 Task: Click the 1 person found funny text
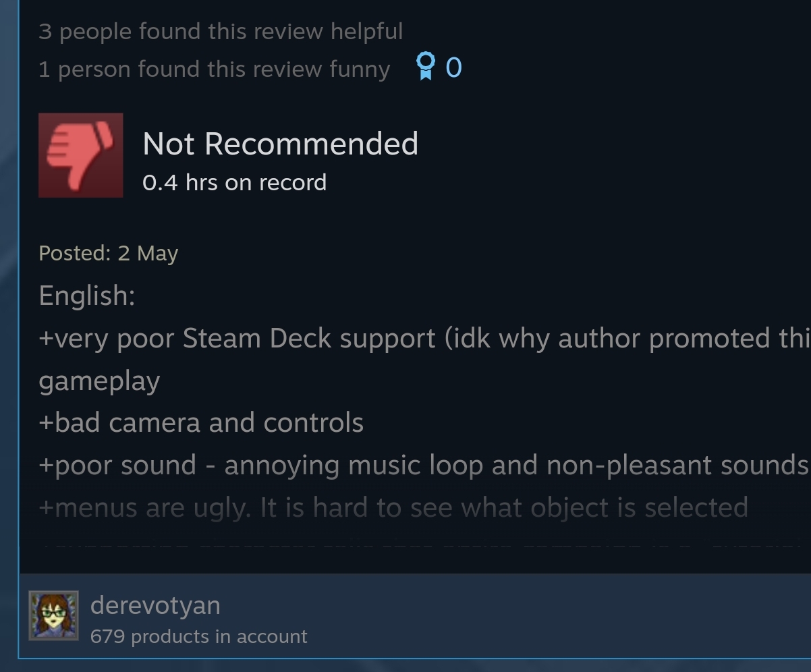click(215, 69)
